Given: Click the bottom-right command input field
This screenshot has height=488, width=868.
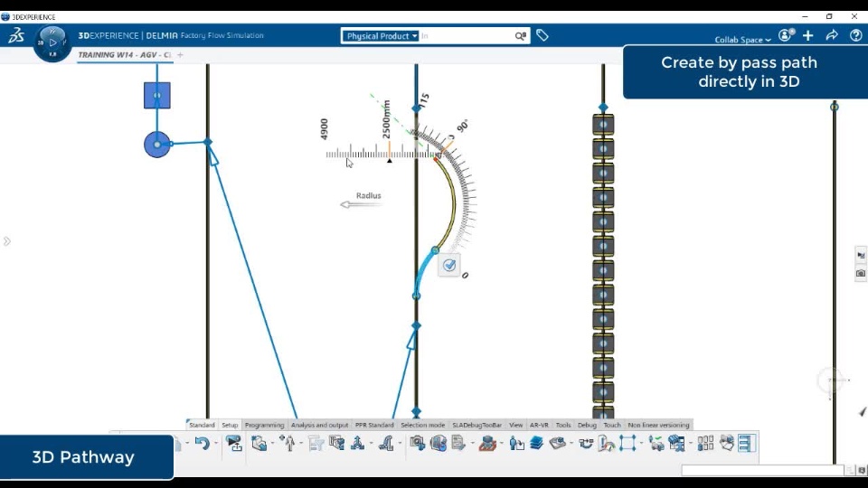Looking at the screenshot, I should pyautogui.click(x=763, y=470).
